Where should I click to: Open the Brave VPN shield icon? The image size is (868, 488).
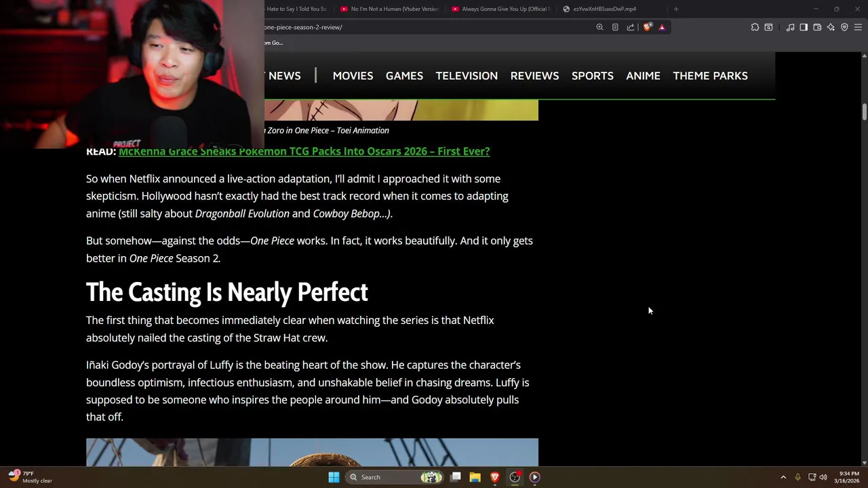(x=844, y=27)
